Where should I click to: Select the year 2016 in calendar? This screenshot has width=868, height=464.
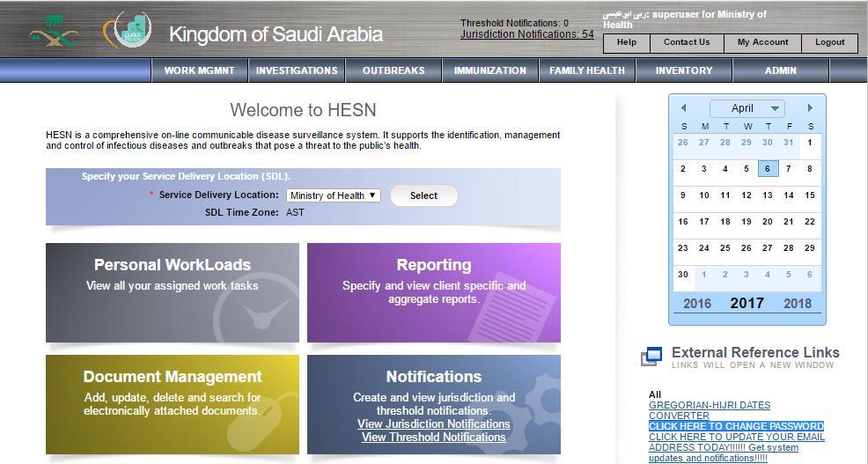tap(697, 304)
